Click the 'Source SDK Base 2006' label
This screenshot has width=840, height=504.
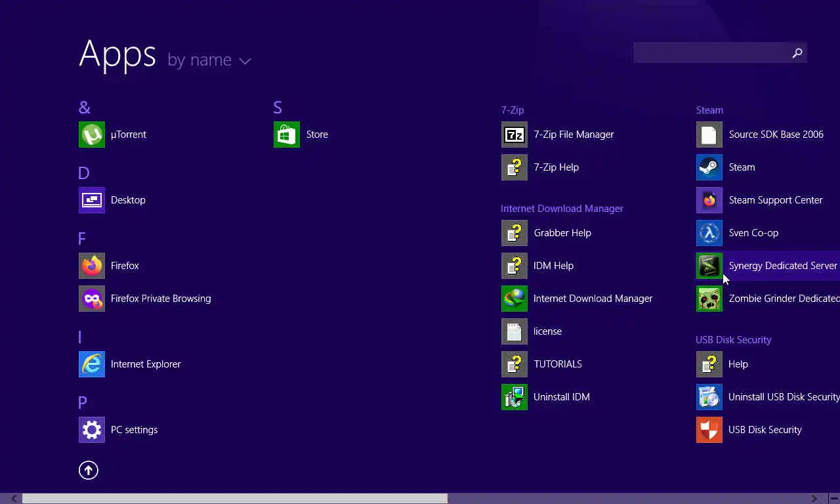(x=776, y=135)
